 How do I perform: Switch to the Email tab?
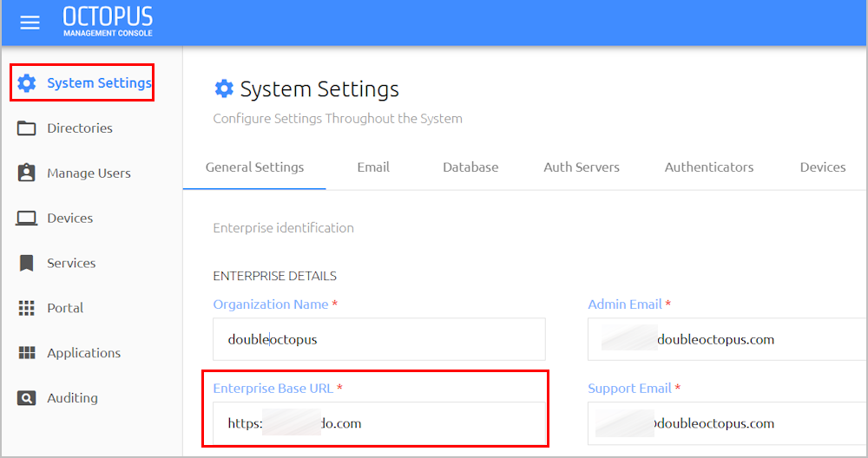[373, 167]
